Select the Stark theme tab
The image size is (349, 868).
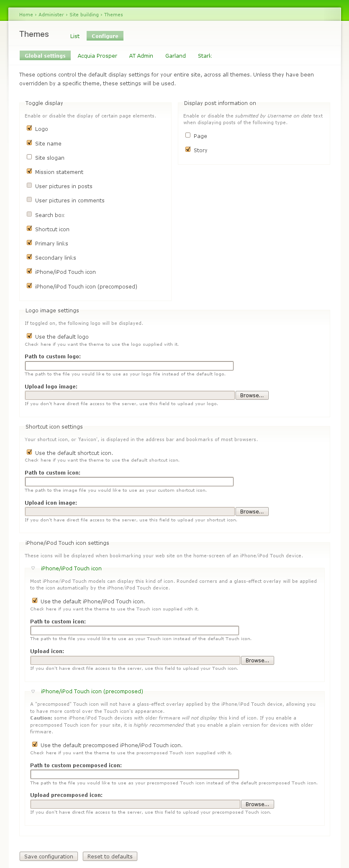(205, 56)
